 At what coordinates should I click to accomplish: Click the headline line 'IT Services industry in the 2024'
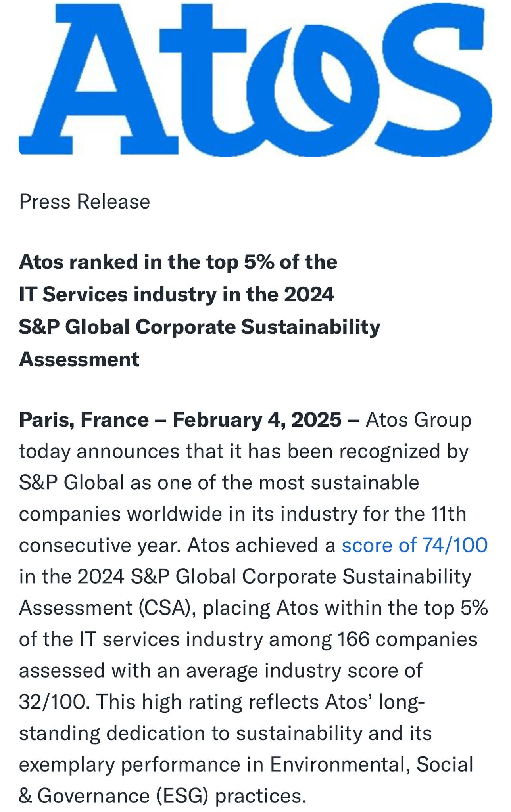(x=177, y=295)
